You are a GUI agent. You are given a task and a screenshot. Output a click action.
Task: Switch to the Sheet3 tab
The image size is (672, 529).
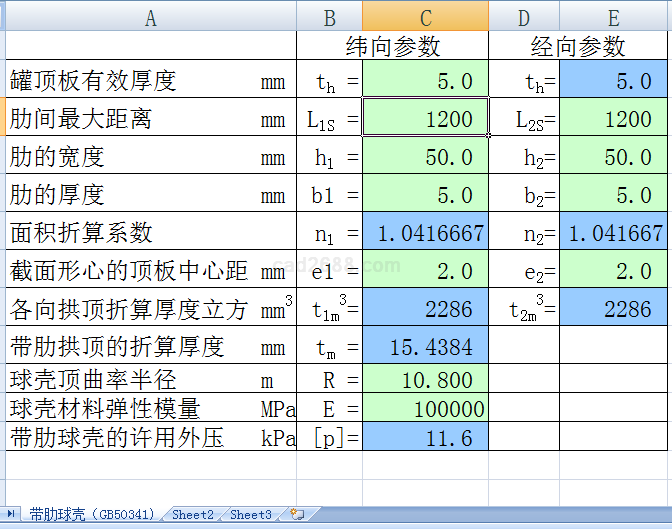click(250, 515)
